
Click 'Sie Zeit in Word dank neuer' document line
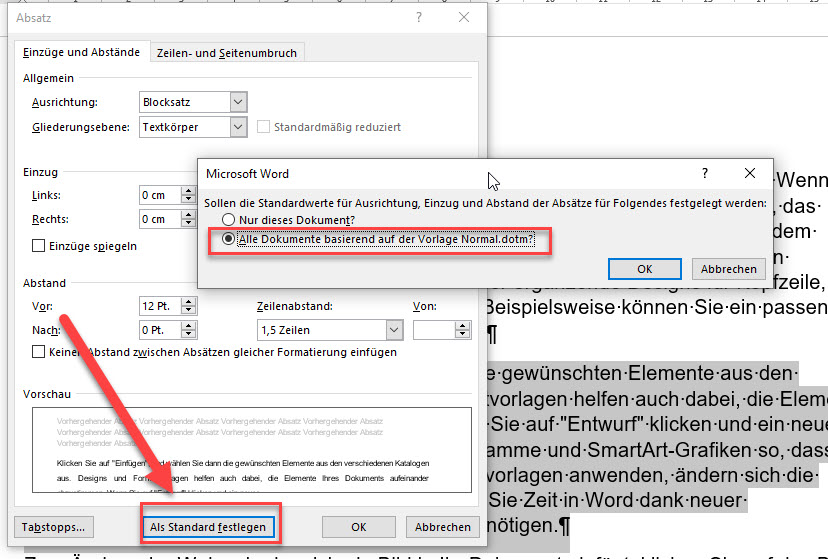pos(616,500)
